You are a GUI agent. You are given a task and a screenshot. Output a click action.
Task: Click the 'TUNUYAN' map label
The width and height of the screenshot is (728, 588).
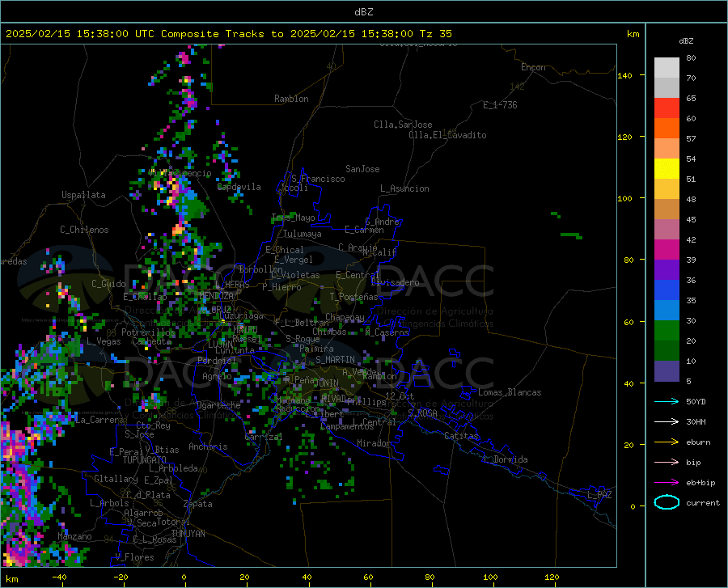click(188, 534)
